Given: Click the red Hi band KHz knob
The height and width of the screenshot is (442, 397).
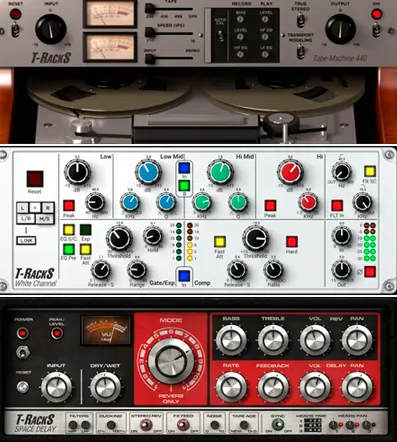Looking at the screenshot, I should 308,202.
